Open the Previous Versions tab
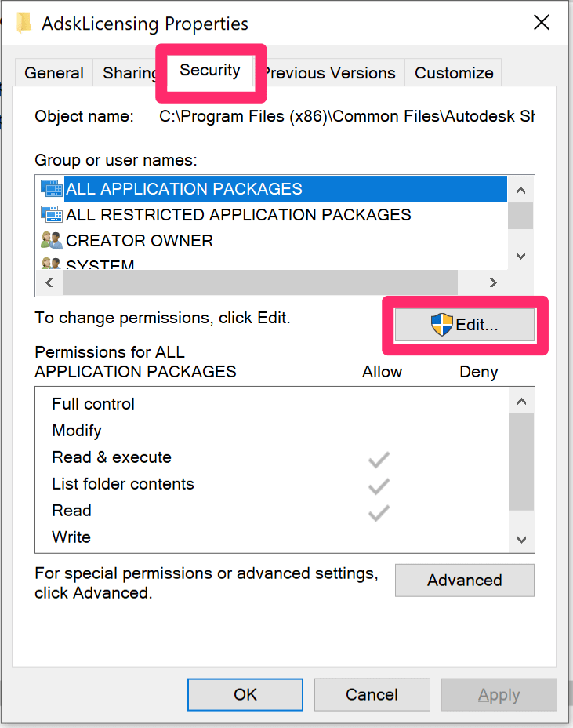Viewport: 573px width, 728px height. [329, 72]
